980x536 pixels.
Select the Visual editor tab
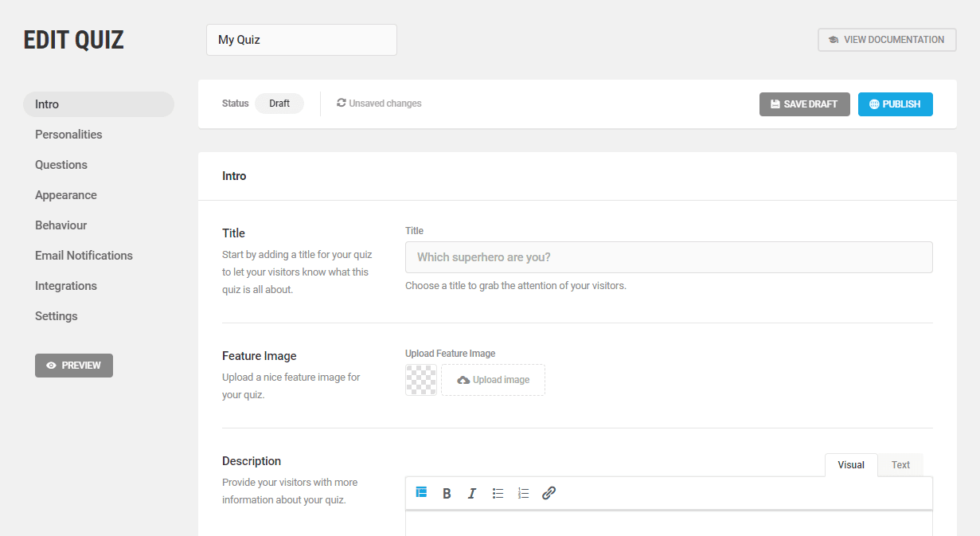point(850,464)
